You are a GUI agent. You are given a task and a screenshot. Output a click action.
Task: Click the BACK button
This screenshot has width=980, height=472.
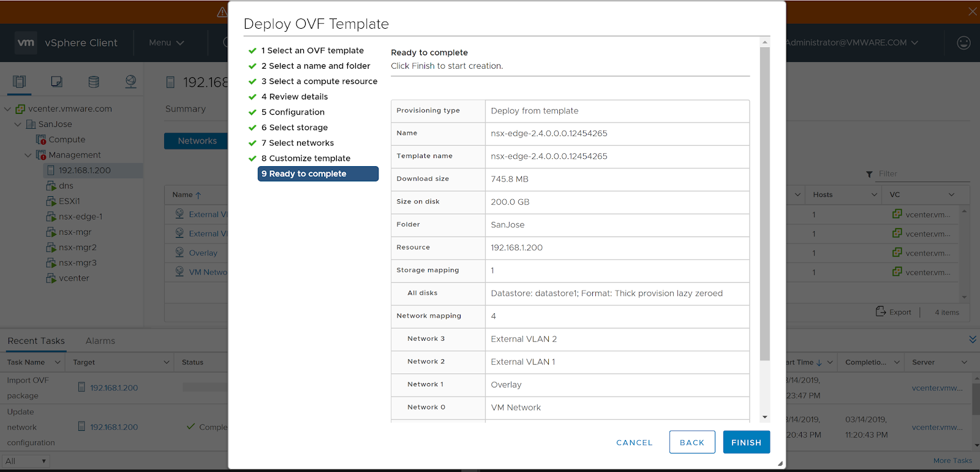692,442
